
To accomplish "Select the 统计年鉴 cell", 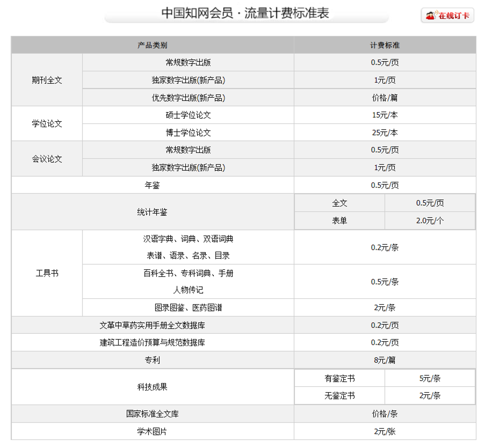I will (152, 212).
